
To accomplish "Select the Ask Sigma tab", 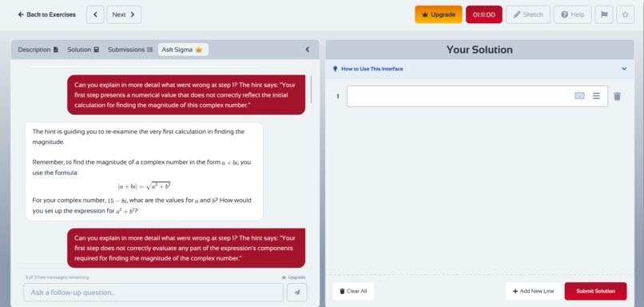I will (x=183, y=50).
